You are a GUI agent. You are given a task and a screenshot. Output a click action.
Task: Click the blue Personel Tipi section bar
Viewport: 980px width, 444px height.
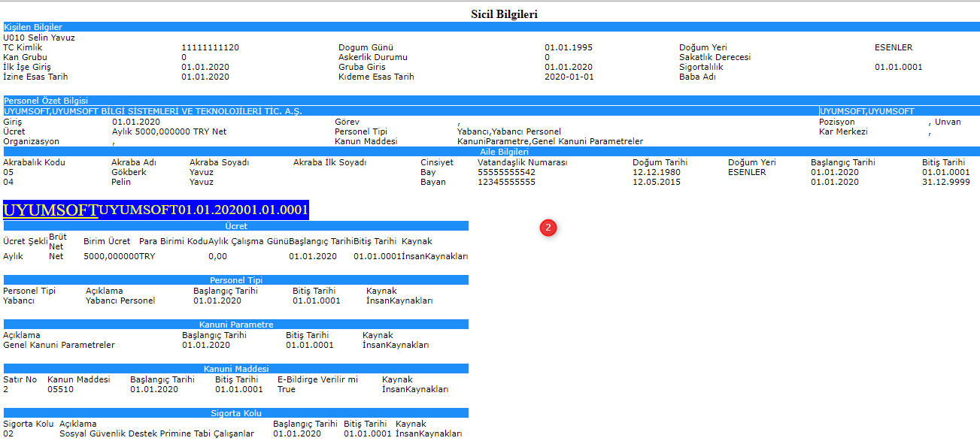coord(235,279)
